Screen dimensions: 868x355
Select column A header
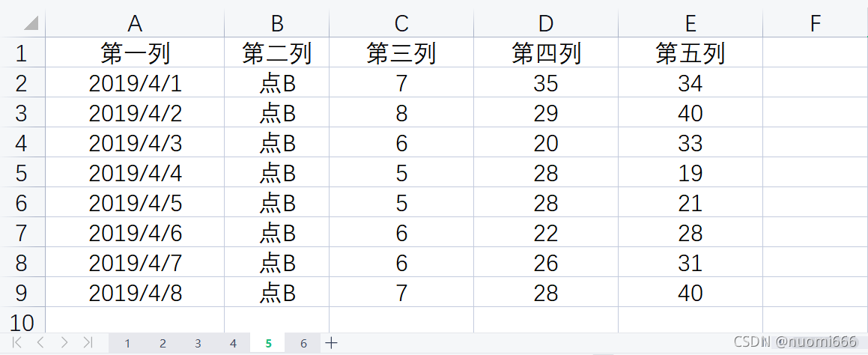tap(135, 24)
